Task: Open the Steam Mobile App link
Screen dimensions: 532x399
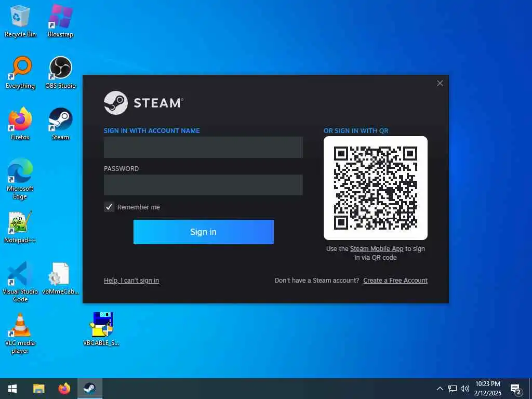Action: (x=377, y=249)
